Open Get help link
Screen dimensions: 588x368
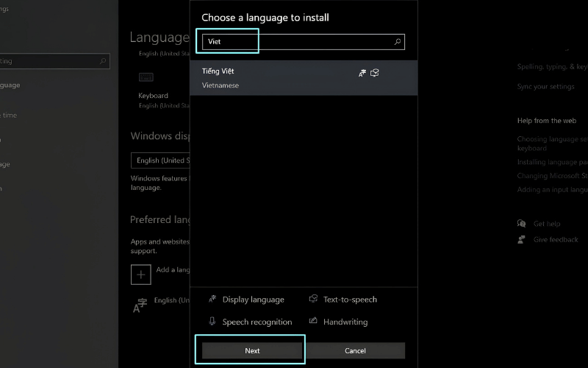coord(547,224)
